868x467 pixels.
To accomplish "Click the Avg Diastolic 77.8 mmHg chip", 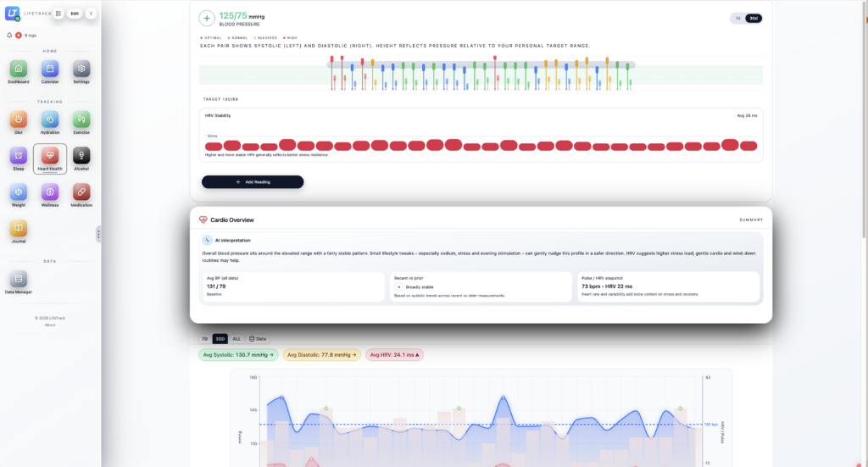I will (x=321, y=354).
